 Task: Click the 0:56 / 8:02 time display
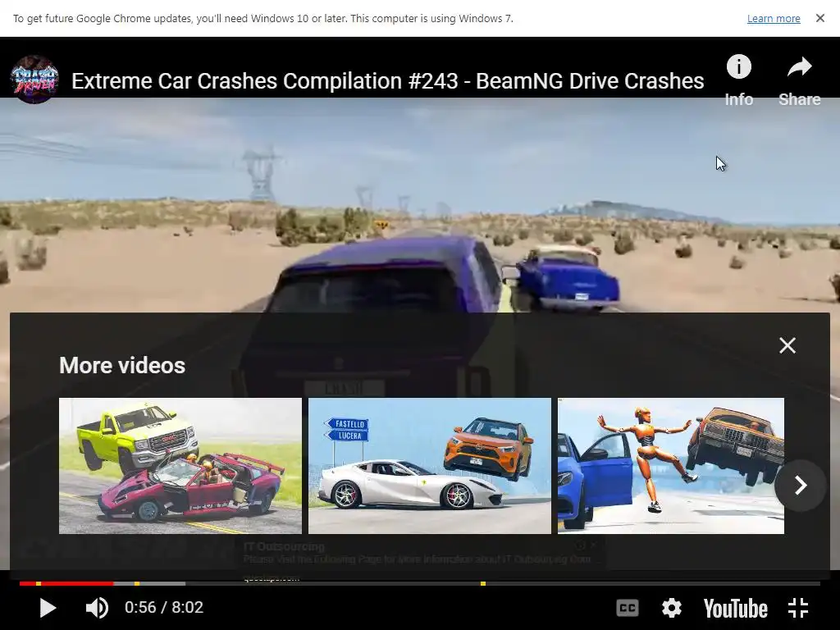tap(164, 608)
